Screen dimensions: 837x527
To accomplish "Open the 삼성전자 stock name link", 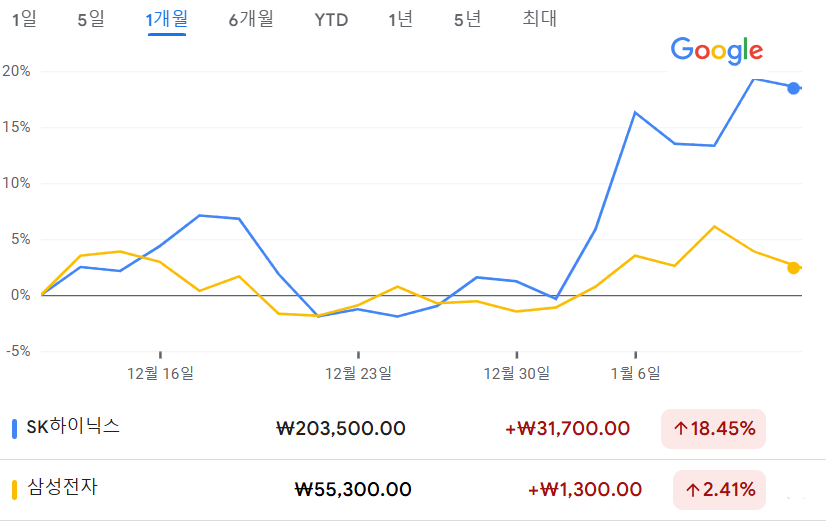I will point(62,487).
